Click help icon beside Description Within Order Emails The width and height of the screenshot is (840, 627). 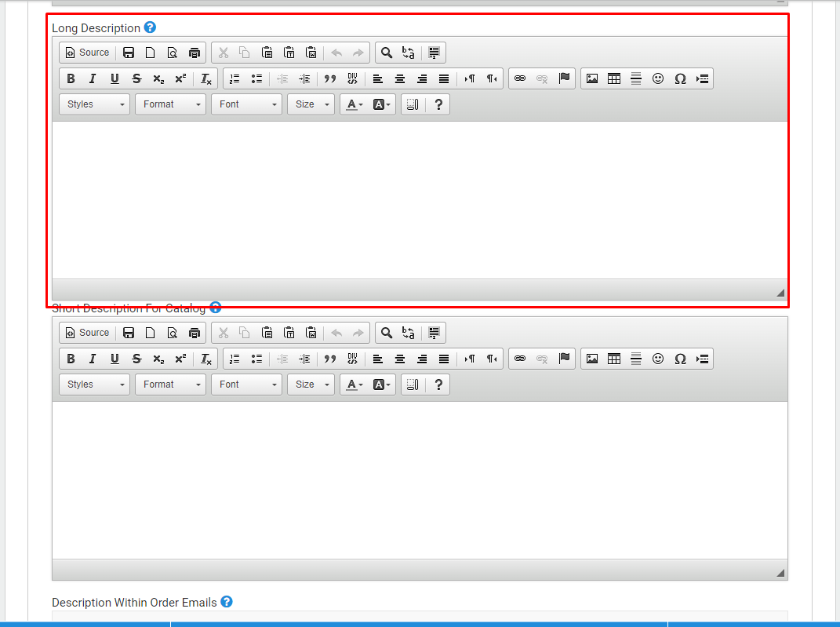(x=227, y=602)
